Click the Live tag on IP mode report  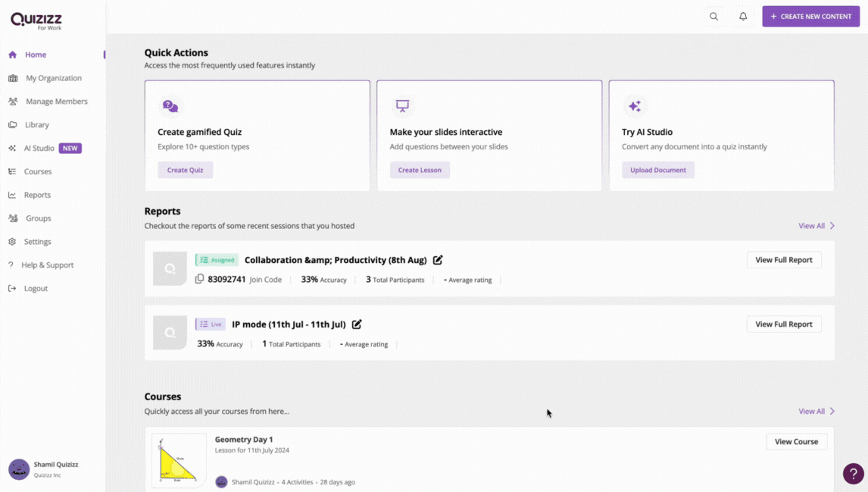[211, 324]
